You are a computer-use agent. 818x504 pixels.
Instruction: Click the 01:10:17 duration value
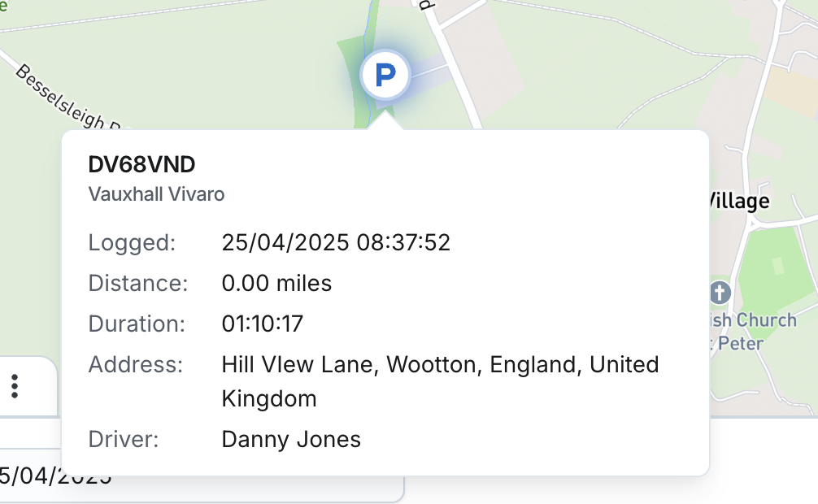(262, 324)
